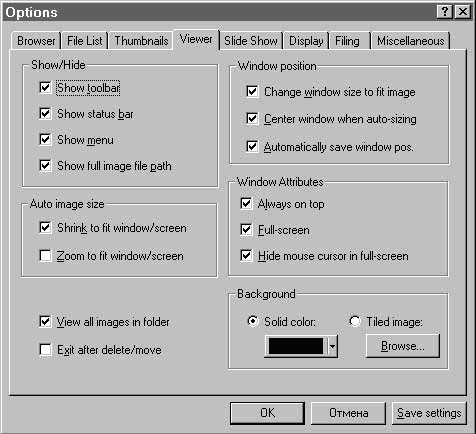The height and width of the screenshot is (434, 476).
Task: Disable Always on top checkbox
Action: (x=246, y=203)
